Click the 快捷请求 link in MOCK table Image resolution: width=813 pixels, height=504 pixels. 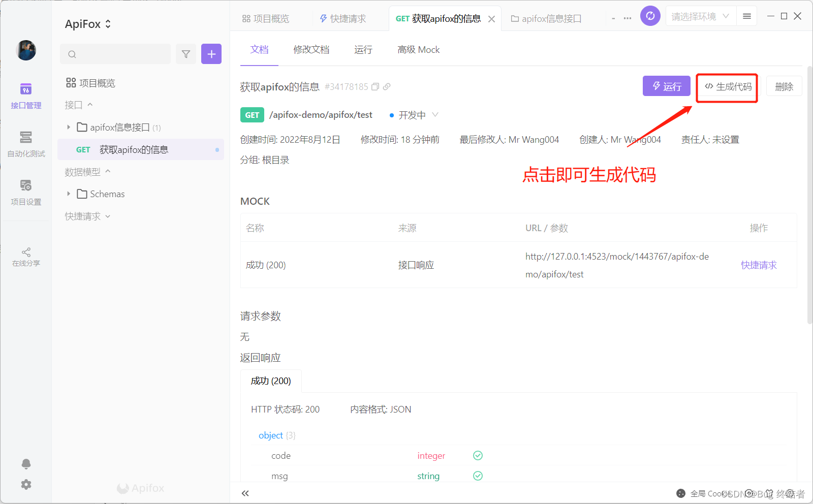pyautogui.click(x=759, y=265)
